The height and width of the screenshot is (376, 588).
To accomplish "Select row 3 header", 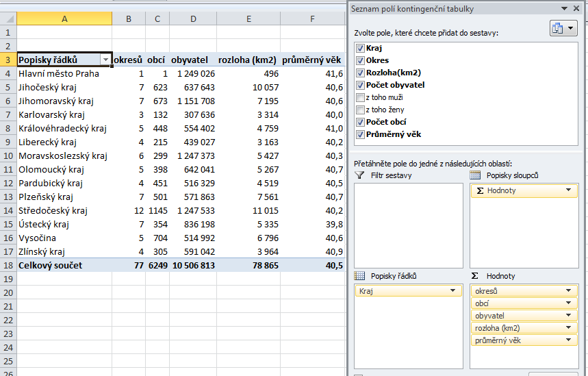I will click(8, 60).
